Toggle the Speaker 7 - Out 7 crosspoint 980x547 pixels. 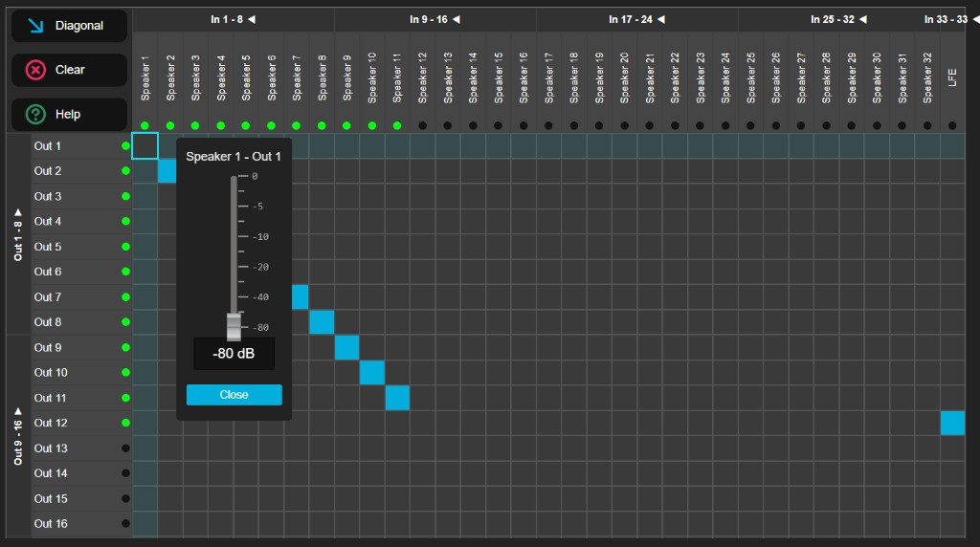coord(300,297)
